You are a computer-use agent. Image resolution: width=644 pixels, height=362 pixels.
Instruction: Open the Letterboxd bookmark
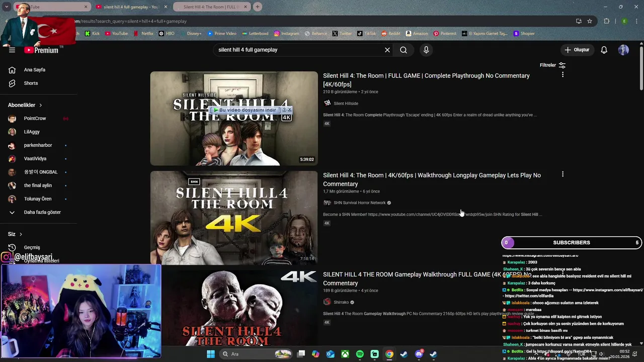pyautogui.click(x=255, y=34)
